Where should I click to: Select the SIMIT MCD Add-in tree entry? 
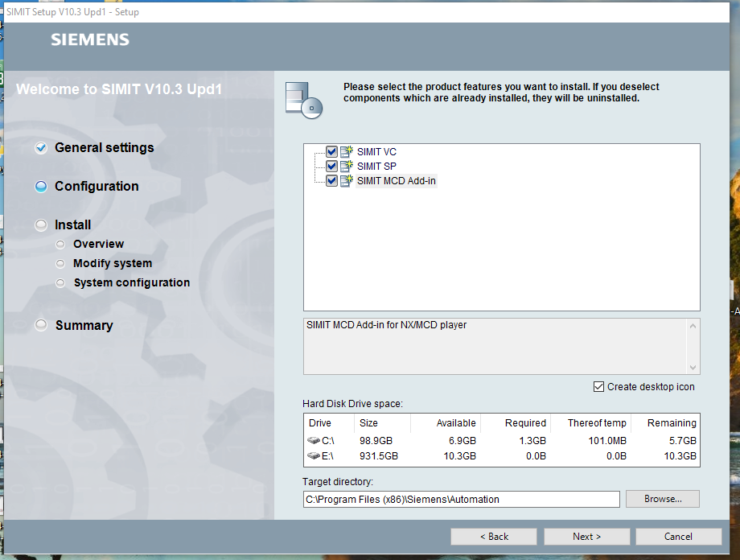397,181
